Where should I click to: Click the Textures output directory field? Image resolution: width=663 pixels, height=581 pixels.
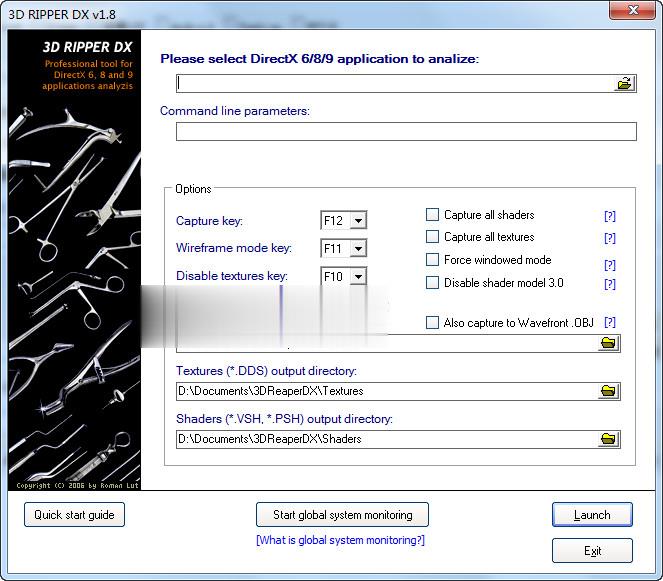click(387, 391)
